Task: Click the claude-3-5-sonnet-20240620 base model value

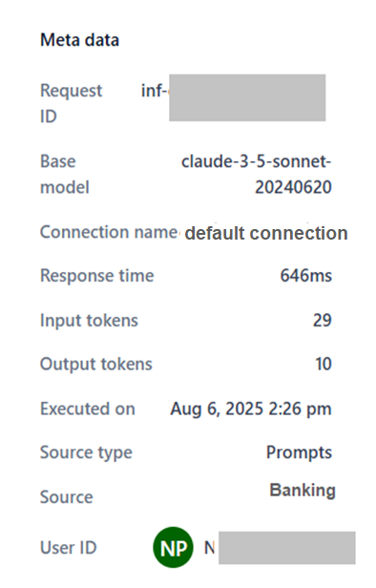Action: tap(257, 175)
